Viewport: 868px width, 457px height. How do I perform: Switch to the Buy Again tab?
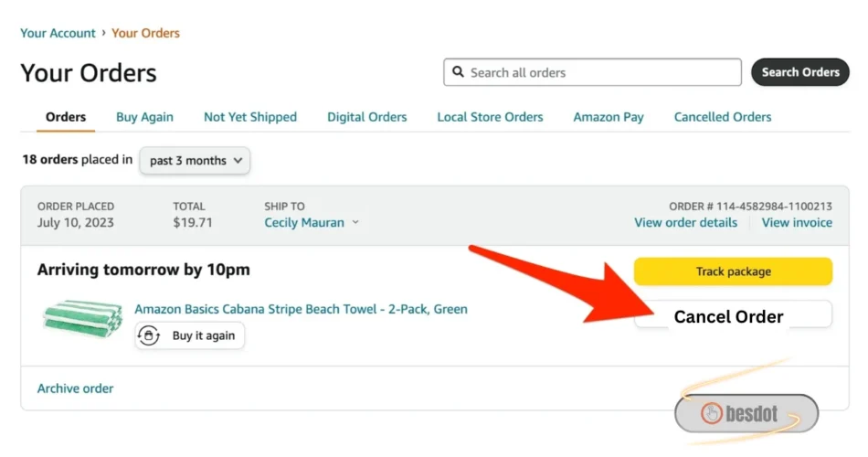(x=144, y=117)
